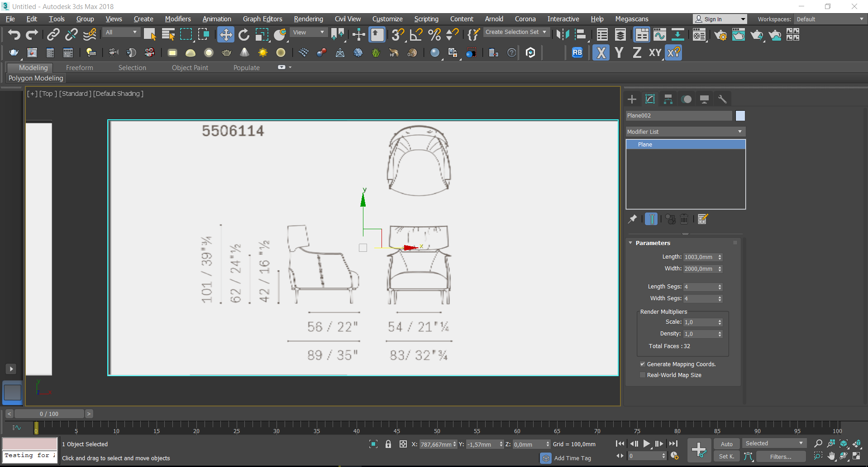This screenshot has width=868, height=467.
Task: Uncheck Generate Mapping Coords
Action: pos(642,364)
